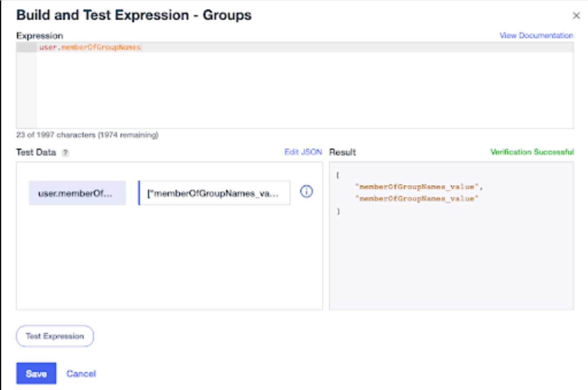Save the expression
588x390 pixels.
coord(36,373)
